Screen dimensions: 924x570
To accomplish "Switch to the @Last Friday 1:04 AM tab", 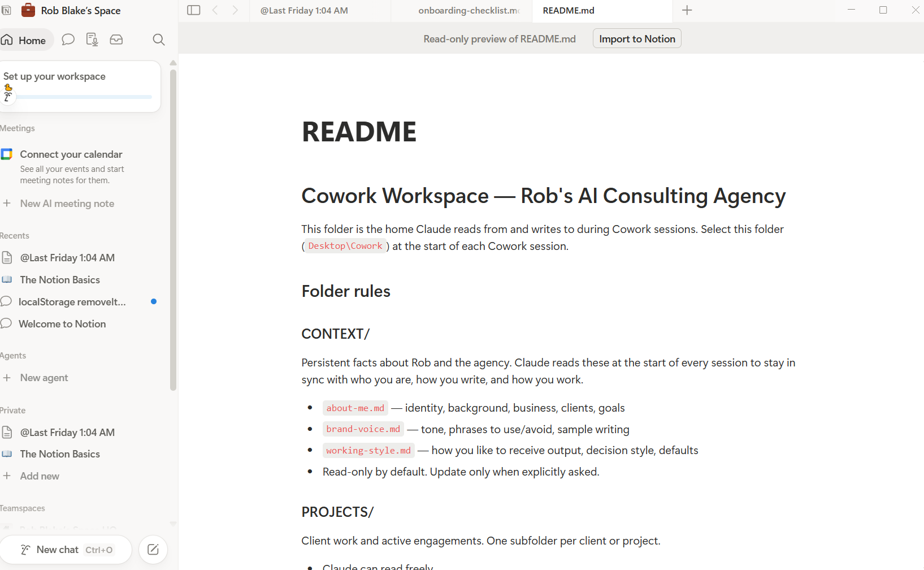I will (x=320, y=11).
